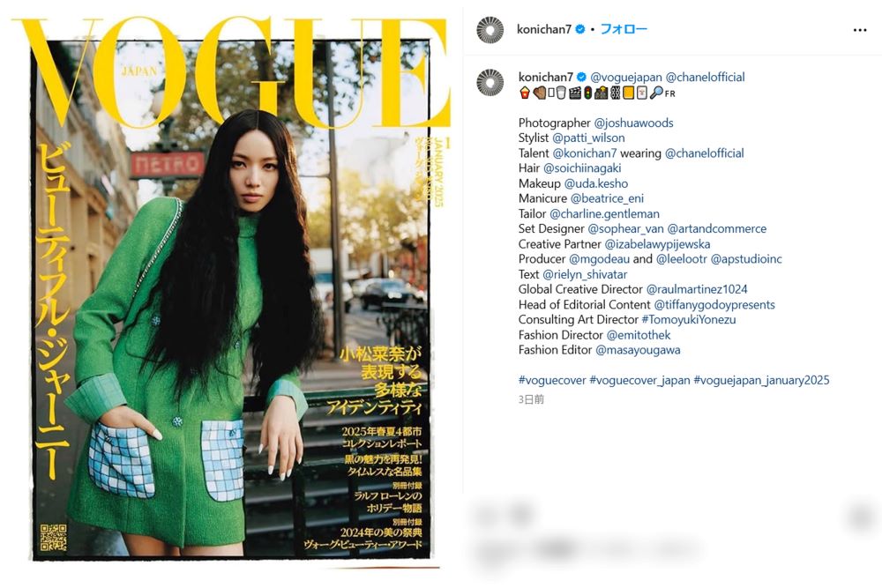Click the 3日前 post timestamp
882x588 pixels.
pyautogui.click(x=531, y=399)
